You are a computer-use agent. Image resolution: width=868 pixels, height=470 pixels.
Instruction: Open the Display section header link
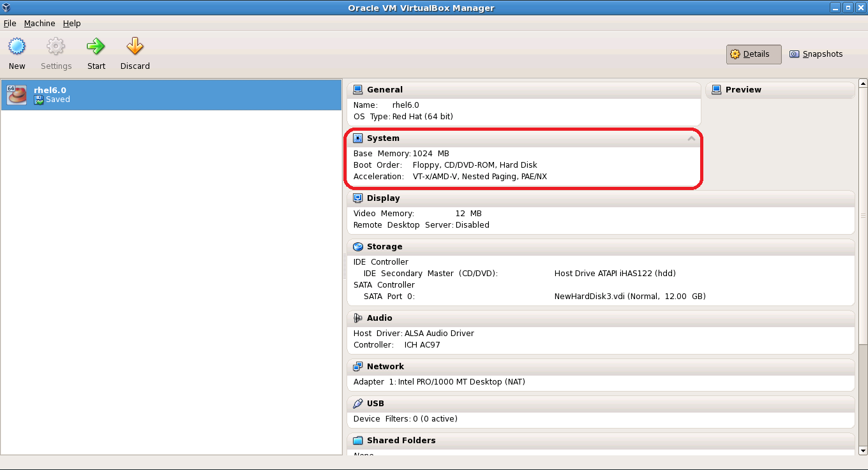[384, 198]
